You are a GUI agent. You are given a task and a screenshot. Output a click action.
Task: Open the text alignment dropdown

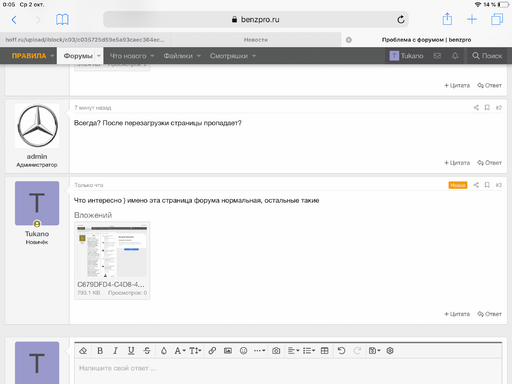(293, 351)
